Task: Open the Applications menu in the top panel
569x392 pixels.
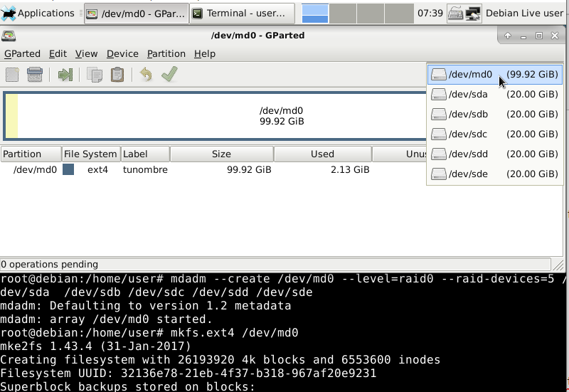Action: [38, 14]
